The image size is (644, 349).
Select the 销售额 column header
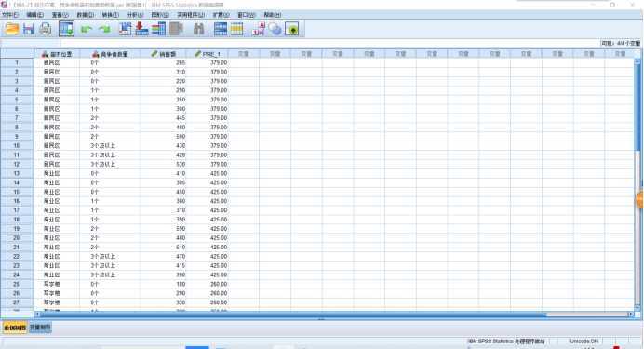coord(164,54)
